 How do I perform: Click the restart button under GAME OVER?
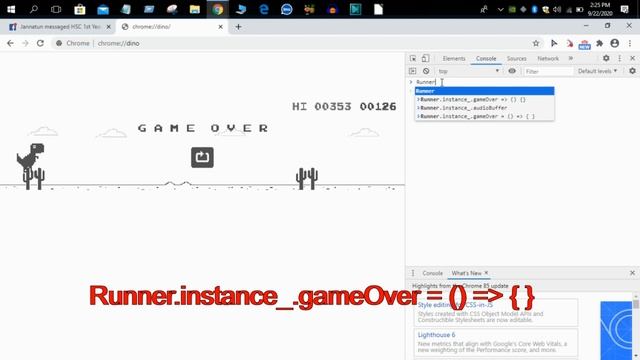[x=202, y=158]
